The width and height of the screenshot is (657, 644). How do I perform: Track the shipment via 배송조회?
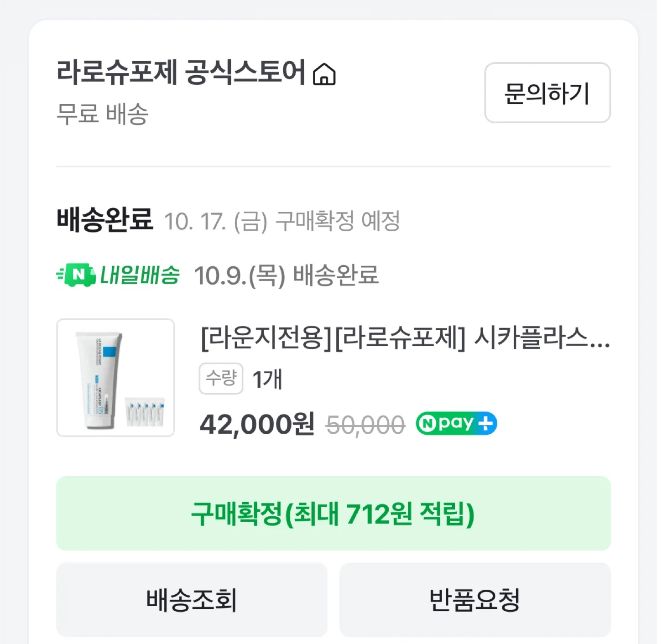(x=192, y=600)
